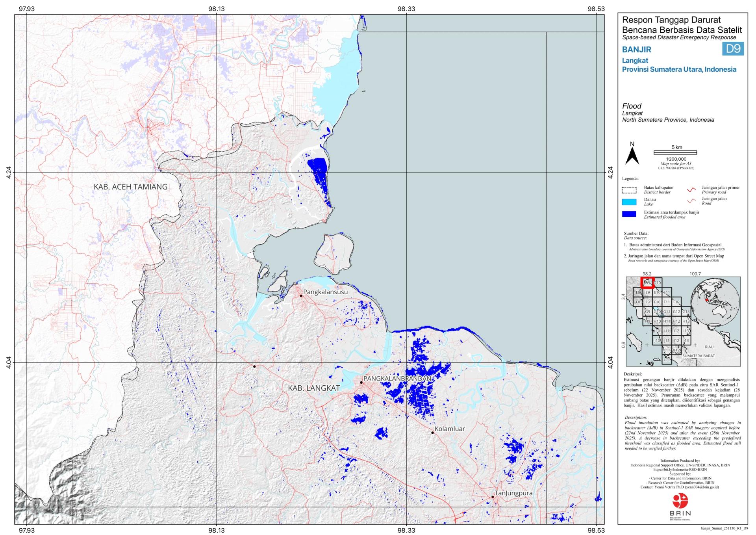Click the italic 'Flood' heading
This screenshot has height=535, width=756.
click(632, 106)
